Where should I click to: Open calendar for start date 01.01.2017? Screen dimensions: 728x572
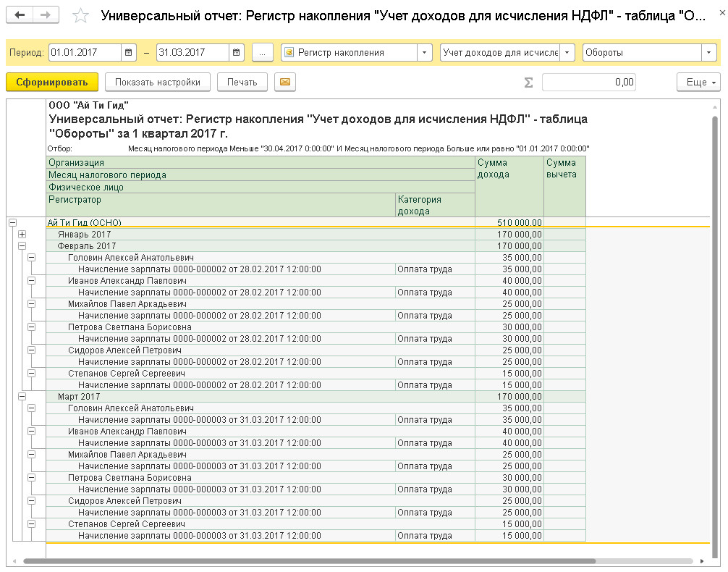[129, 53]
